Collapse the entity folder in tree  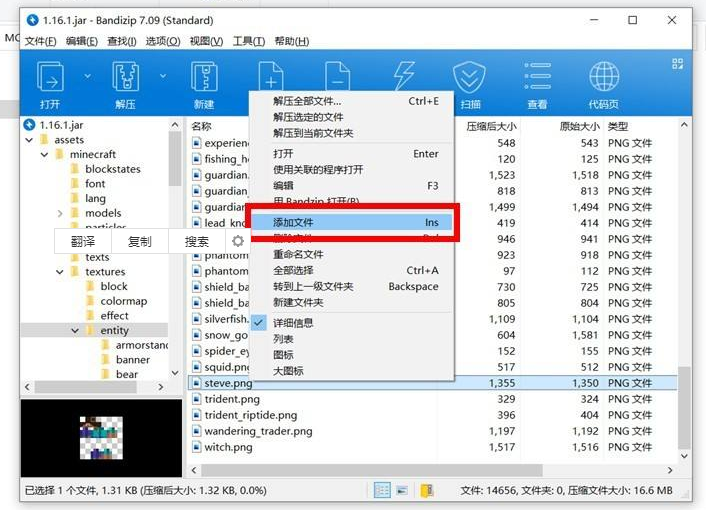(75, 330)
